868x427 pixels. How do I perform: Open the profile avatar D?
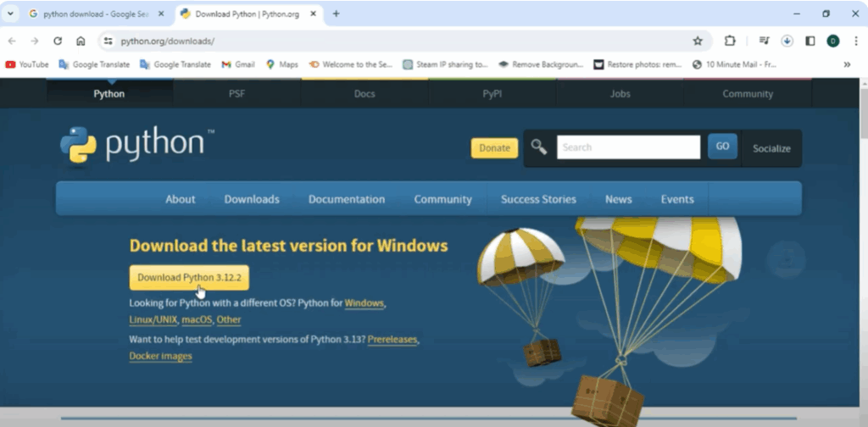tap(833, 41)
